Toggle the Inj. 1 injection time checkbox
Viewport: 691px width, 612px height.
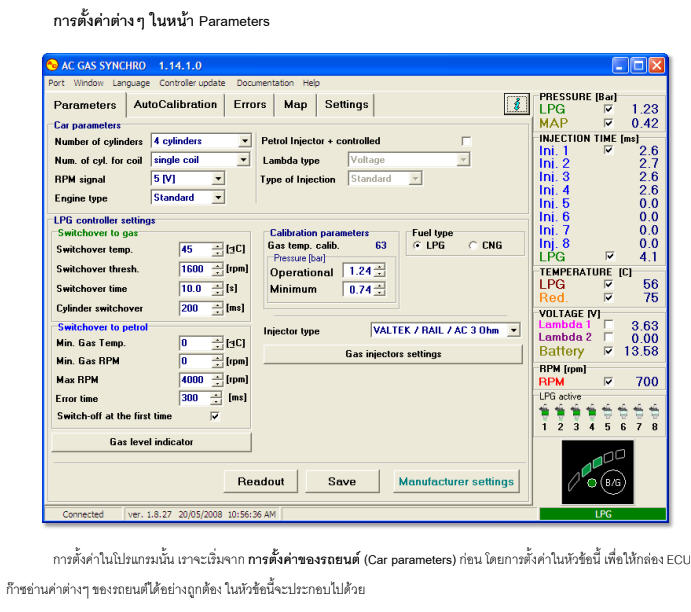click(x=609, y=150)
